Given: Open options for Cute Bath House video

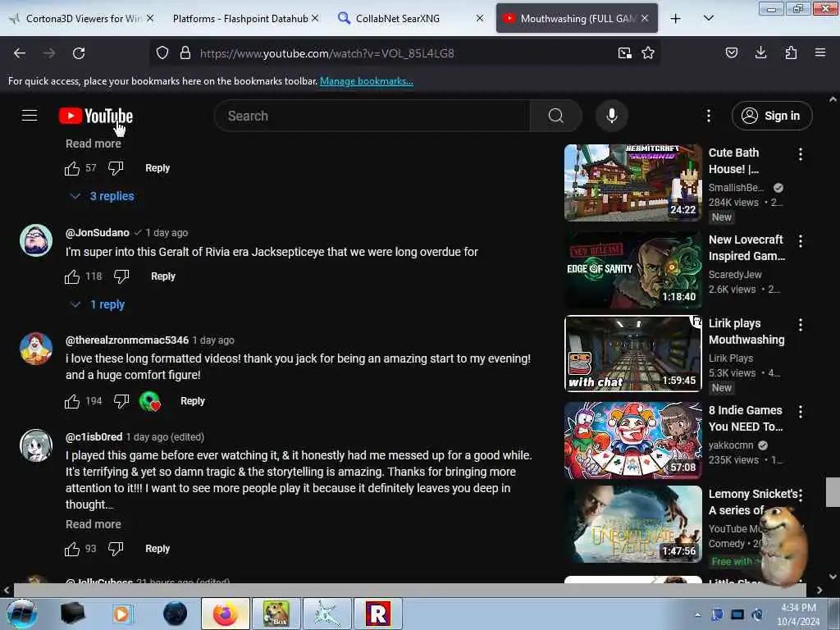Looking at the screenshot, I should (x=801, y=154).
